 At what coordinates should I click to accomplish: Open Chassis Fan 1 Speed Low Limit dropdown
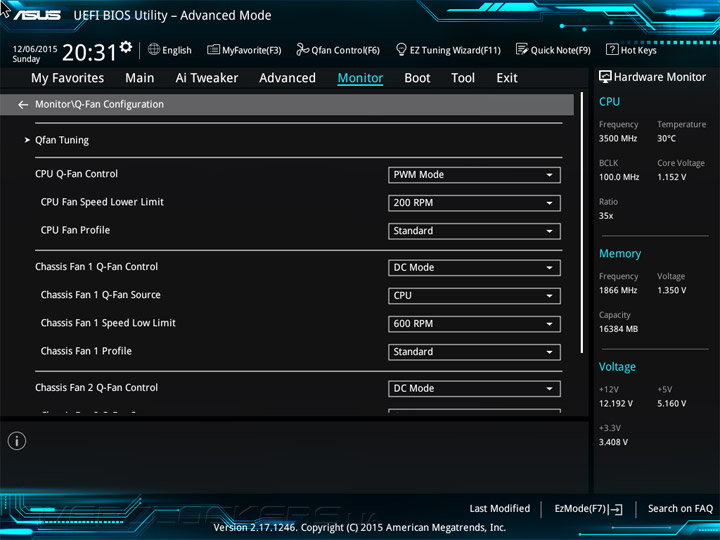(474, 324)
